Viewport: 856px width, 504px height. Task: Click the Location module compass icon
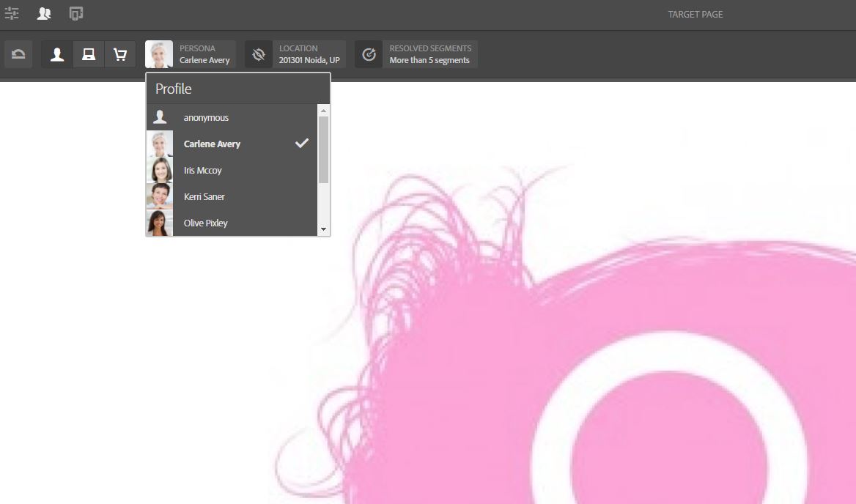(259, 54)
